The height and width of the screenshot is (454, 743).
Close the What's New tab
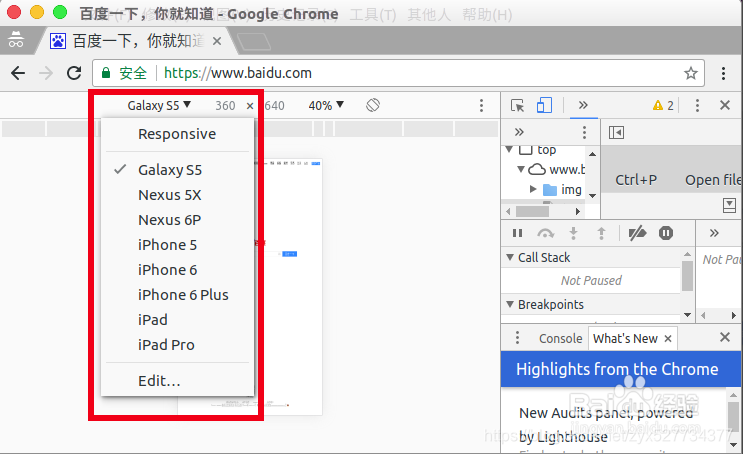[668, 338]
